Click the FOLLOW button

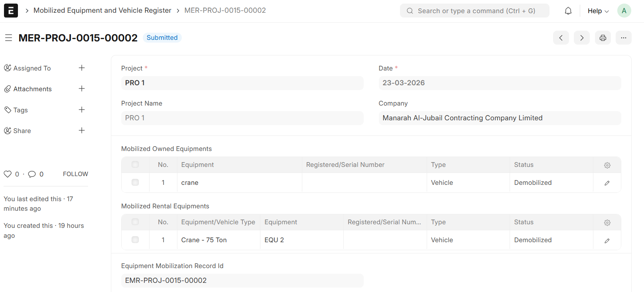(75, 174)
